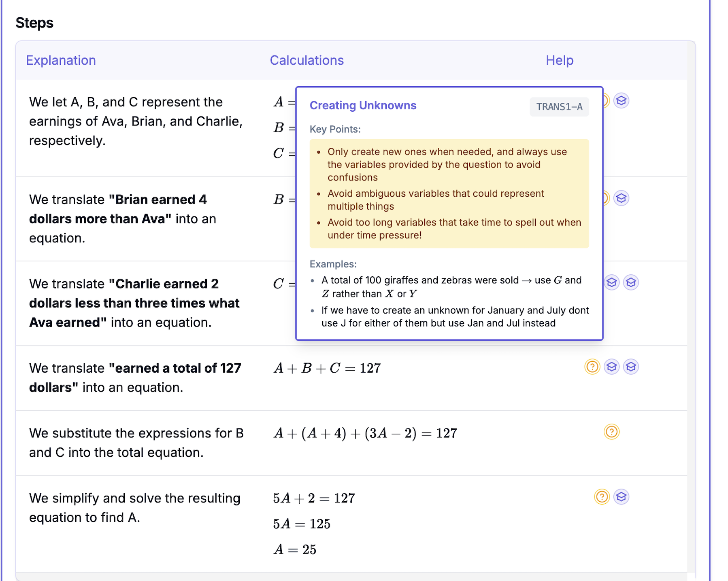Screen dimensions: 728x581
Task: Click the 'Examples:' section heading in the popup
Action: pos(333,264)
